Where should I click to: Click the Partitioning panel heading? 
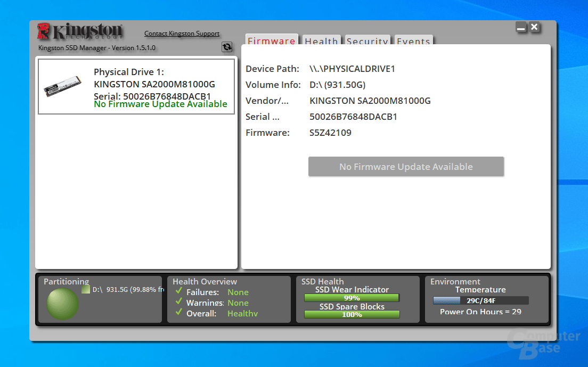67,281
